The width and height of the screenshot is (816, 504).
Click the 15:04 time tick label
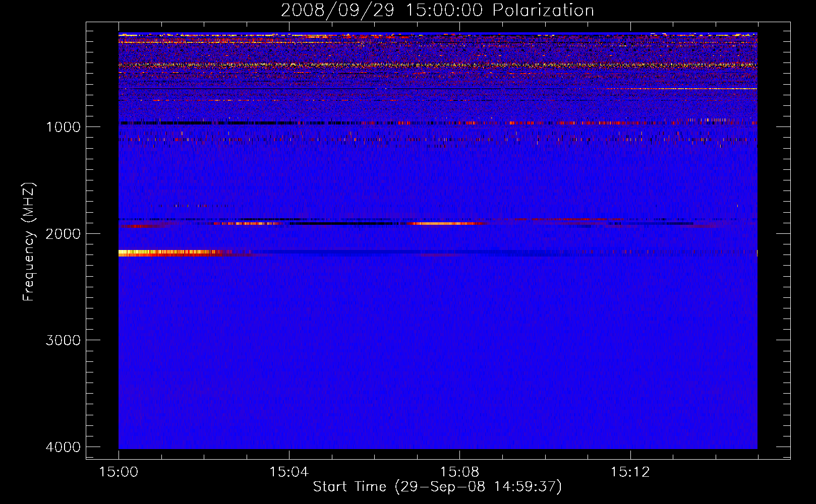coord(289,472)
